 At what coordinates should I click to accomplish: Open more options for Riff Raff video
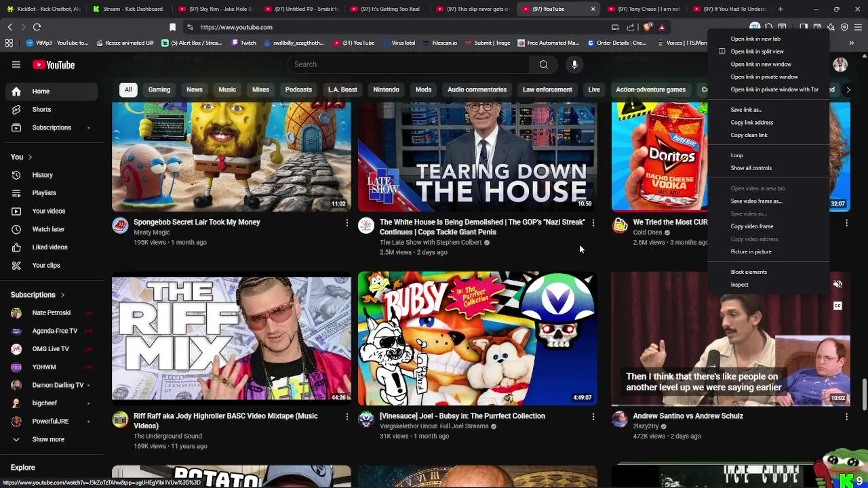tap(347, 416)
